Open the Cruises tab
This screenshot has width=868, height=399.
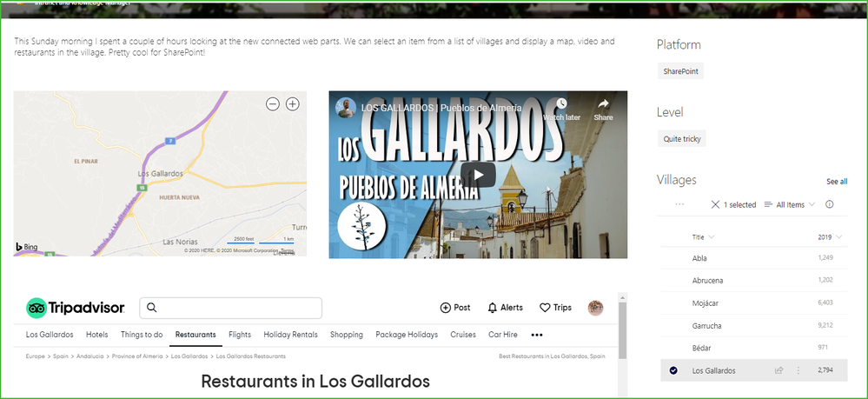[463, 335]
